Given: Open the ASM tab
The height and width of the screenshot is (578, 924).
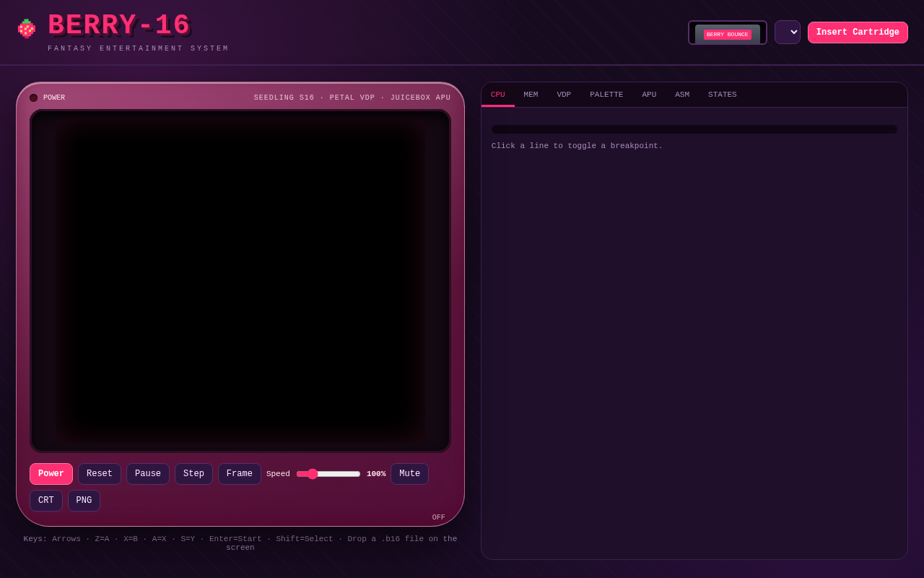Looking at the screenshot, I should (x=682, y=95).
